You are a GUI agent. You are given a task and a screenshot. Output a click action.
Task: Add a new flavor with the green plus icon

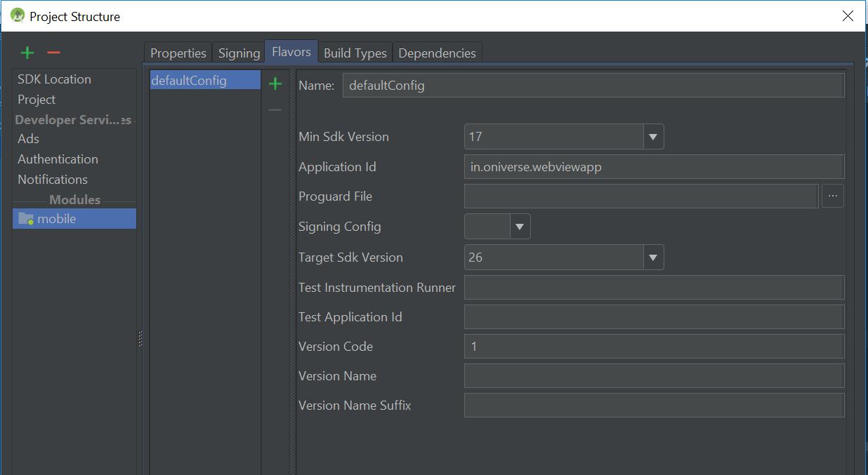coord(275,83)
